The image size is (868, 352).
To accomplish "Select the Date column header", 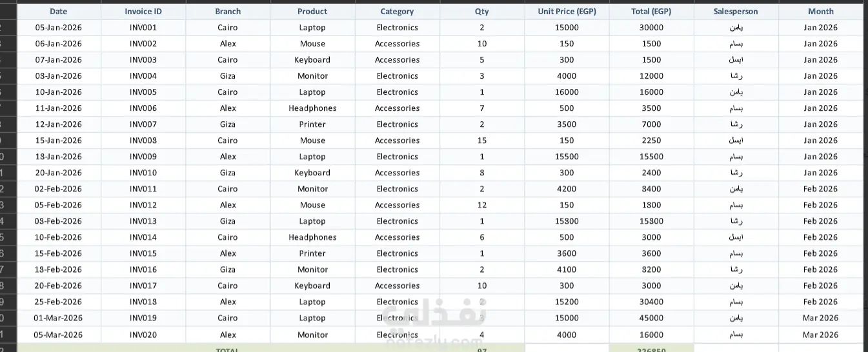I will [x=58, y=12].
